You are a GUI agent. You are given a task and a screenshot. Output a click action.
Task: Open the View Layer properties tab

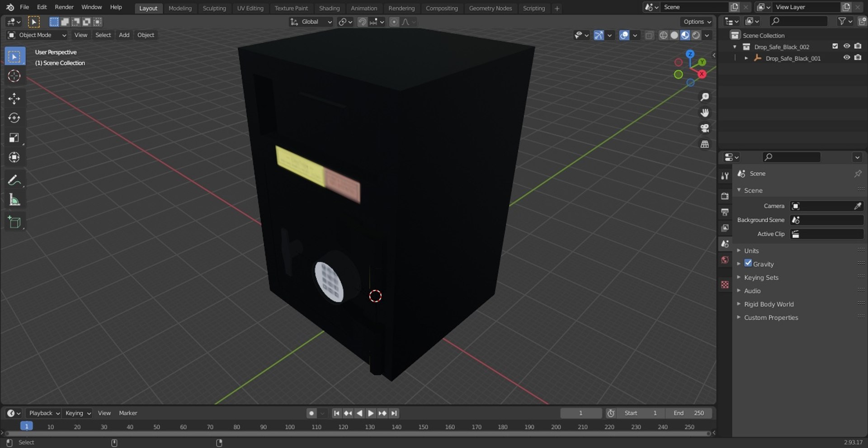click(725, 228)
